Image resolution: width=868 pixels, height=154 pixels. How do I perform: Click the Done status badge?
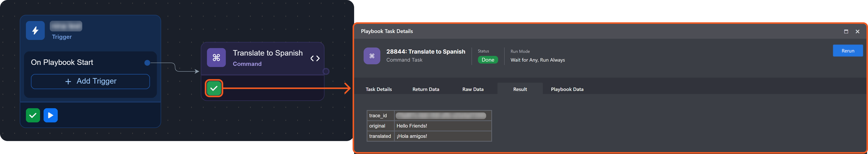pos(488,60)
